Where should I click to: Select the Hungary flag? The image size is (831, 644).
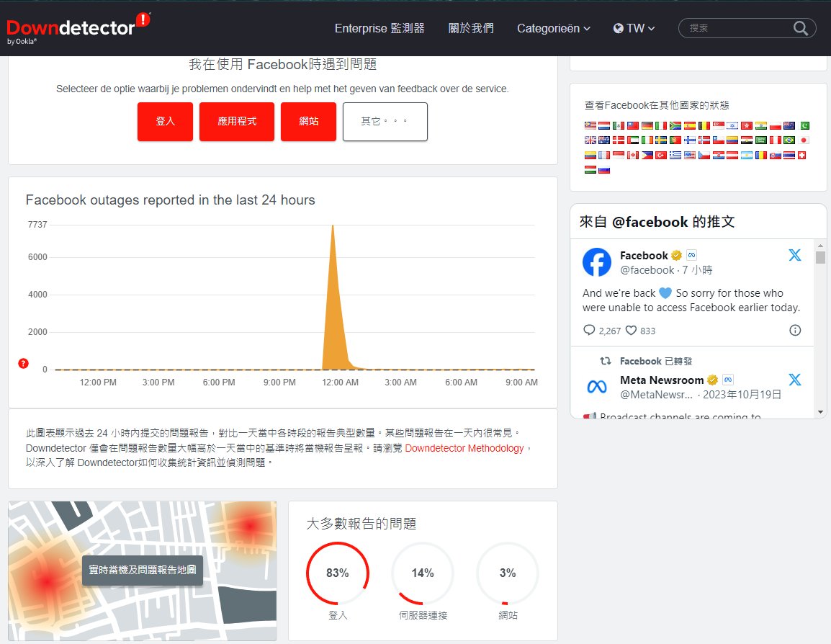click(590, 169)
